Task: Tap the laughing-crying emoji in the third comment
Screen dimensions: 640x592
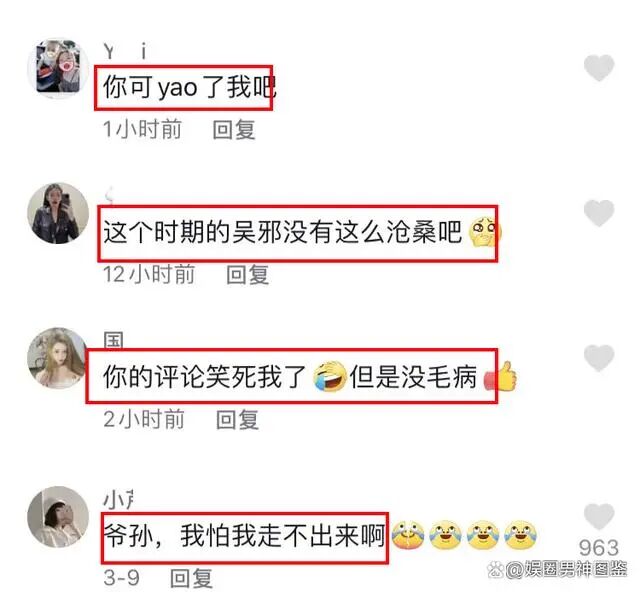Action: pos(329,376)
